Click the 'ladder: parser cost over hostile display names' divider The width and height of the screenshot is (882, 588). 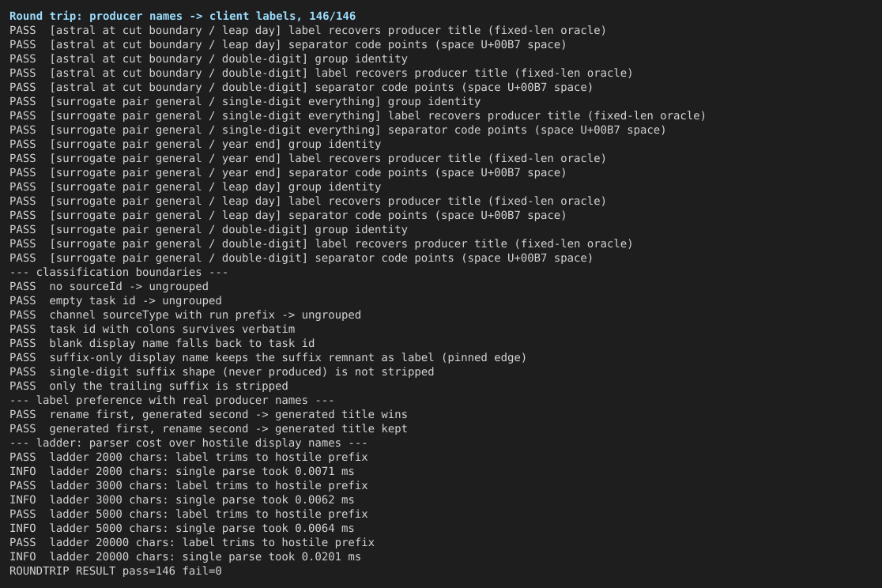[x=188, y=443]
